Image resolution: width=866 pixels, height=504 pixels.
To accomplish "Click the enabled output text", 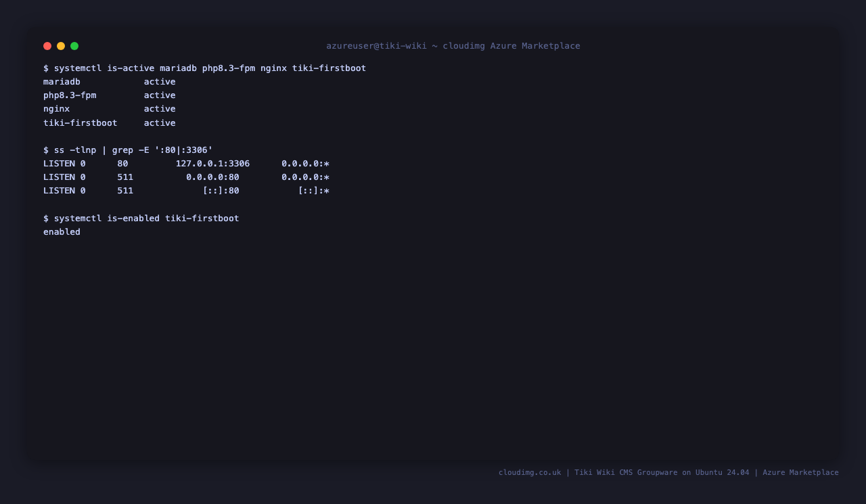I will pos(62,232).
